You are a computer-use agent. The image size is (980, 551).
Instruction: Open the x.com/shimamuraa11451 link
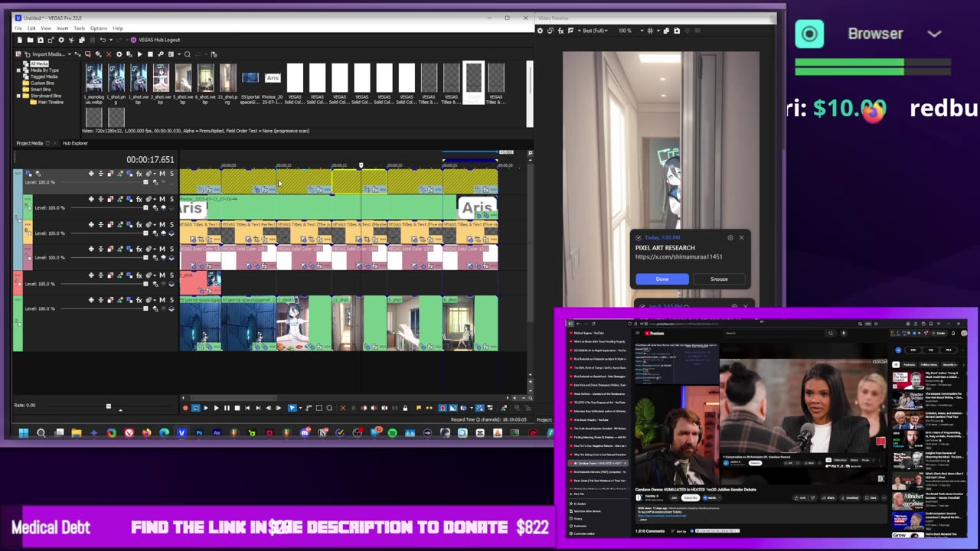pos(678,257)
